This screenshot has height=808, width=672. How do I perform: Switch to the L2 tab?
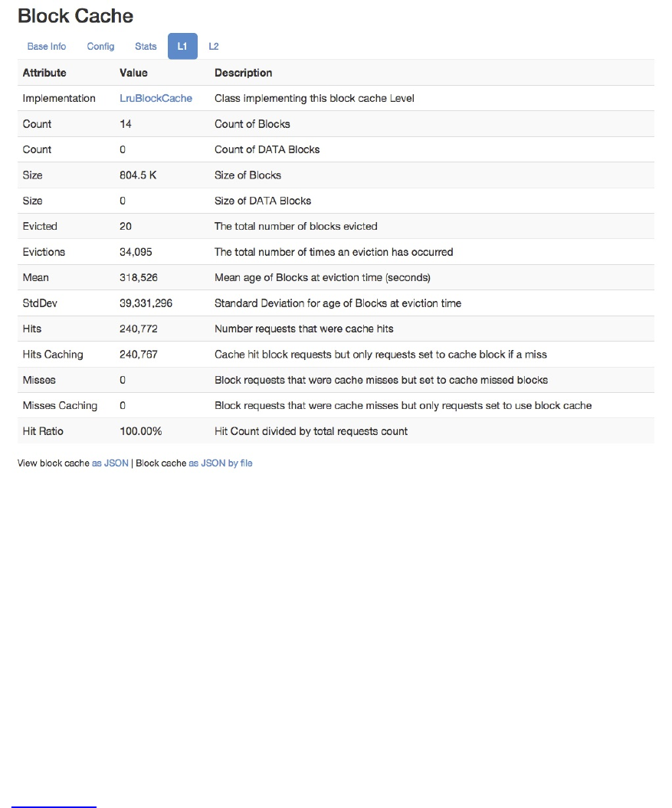(214, 47)
